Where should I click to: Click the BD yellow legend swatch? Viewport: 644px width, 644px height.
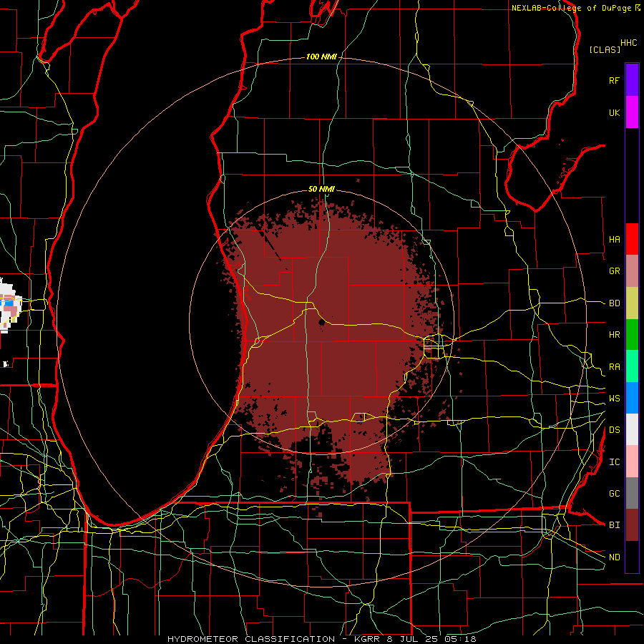[632, 303]
